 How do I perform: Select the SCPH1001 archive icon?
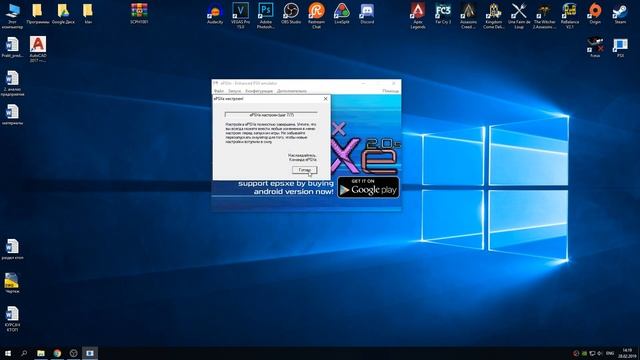tap(139, 13)
